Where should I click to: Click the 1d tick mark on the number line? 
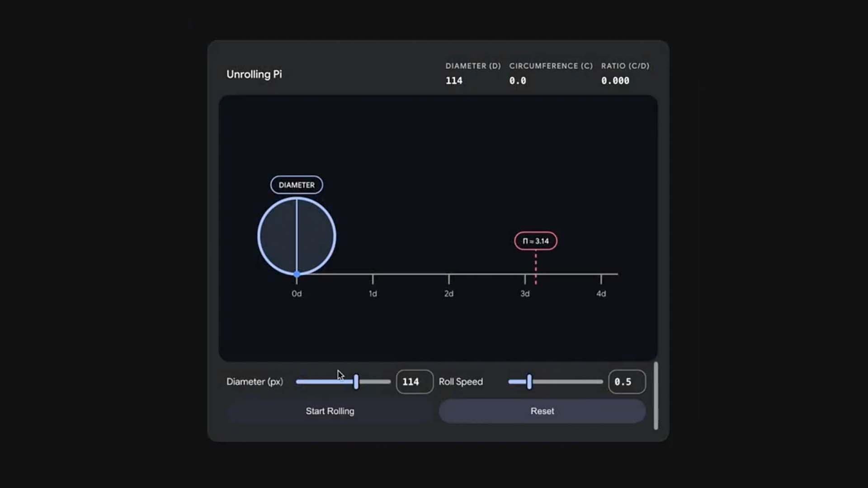point(373,278)
